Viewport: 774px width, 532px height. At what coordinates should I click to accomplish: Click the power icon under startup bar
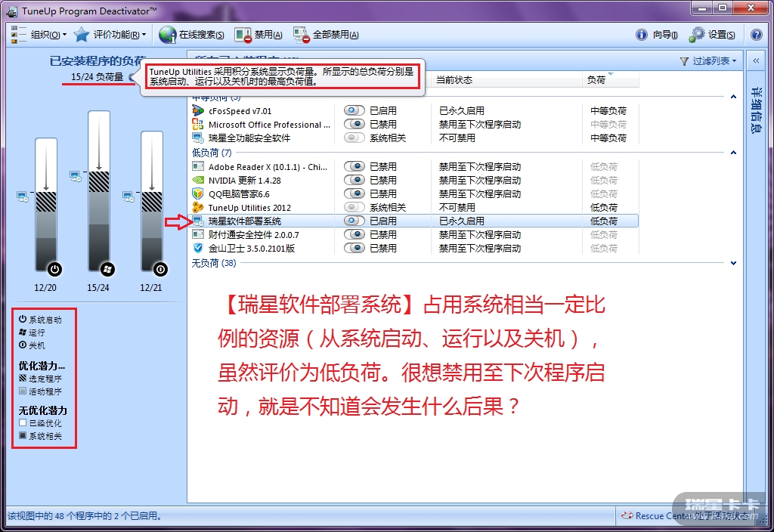pos(54,270)
